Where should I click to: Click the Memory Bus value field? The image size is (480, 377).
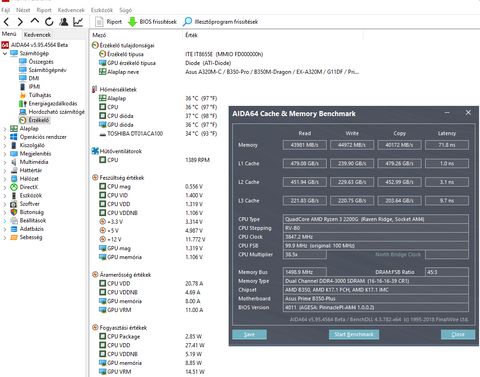tap(305, 272)
